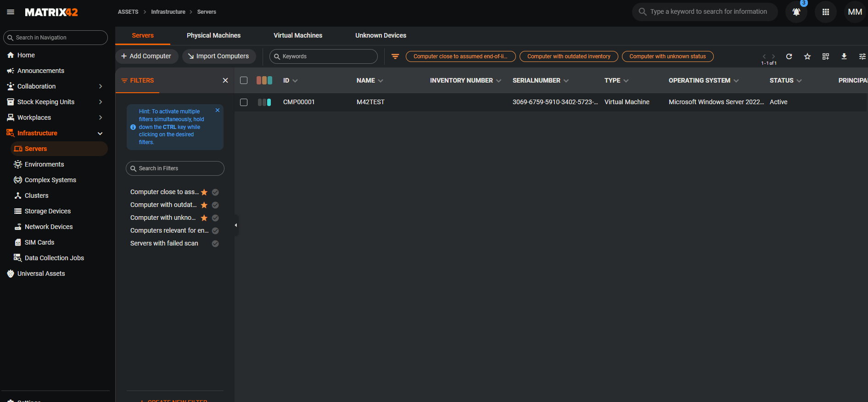Check the CMP00001 row checkbox
This screenshot has width=868, height=402.
click(x=244, y=102)
